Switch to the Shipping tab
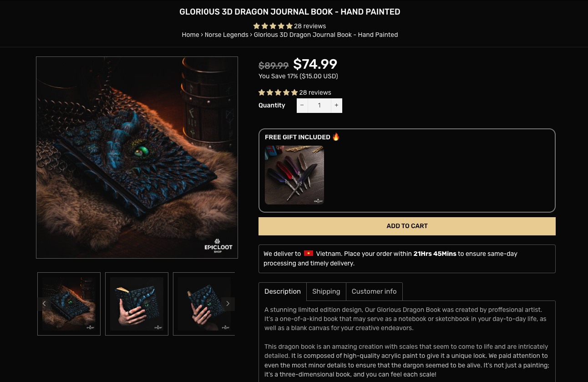Image resolution: width=588 pixels, height=382 pixels. pyautogui.click(x=326, y=291)
